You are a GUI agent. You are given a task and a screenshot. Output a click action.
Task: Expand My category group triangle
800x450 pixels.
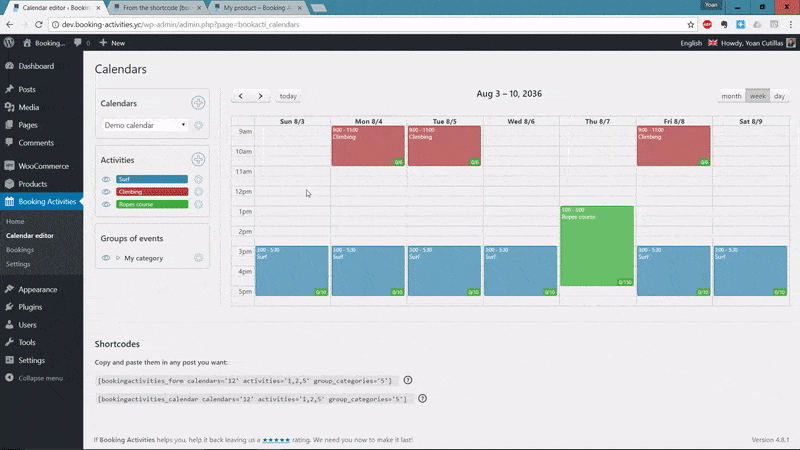click(x=118, y=258)
